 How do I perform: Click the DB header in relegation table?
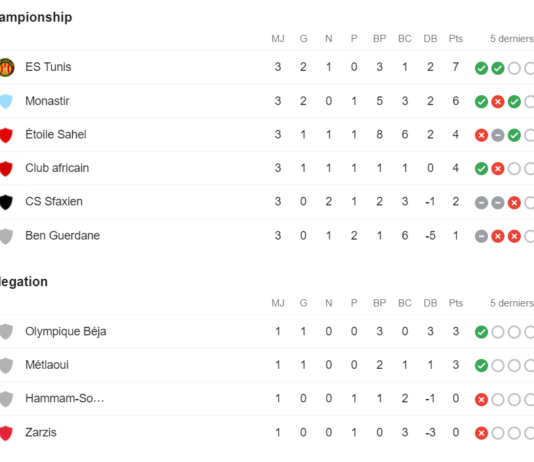point(430,303)
